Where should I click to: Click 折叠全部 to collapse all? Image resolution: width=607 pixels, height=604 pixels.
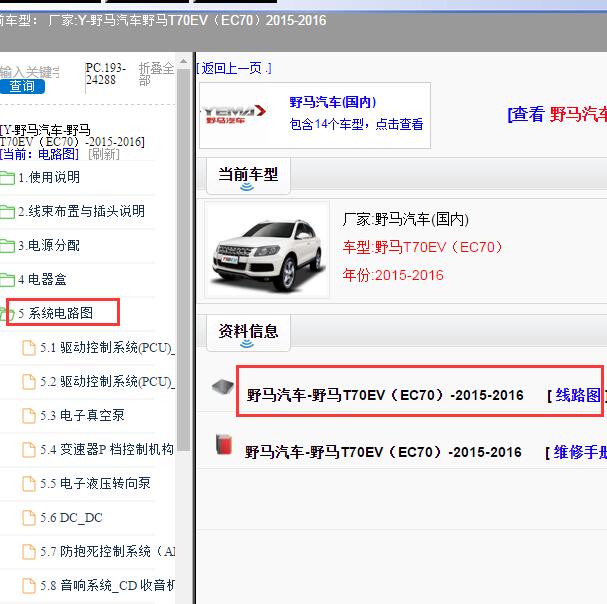click(x=156, y=74)
